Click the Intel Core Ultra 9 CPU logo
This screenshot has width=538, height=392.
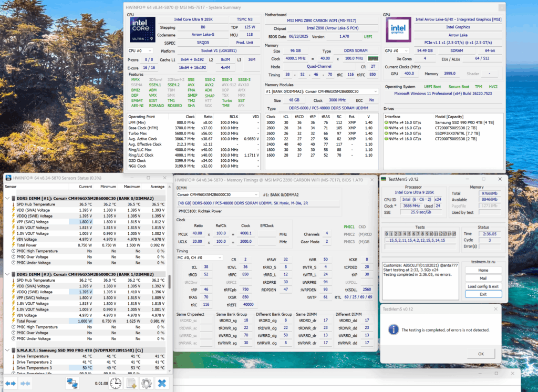tap(142, 29)
